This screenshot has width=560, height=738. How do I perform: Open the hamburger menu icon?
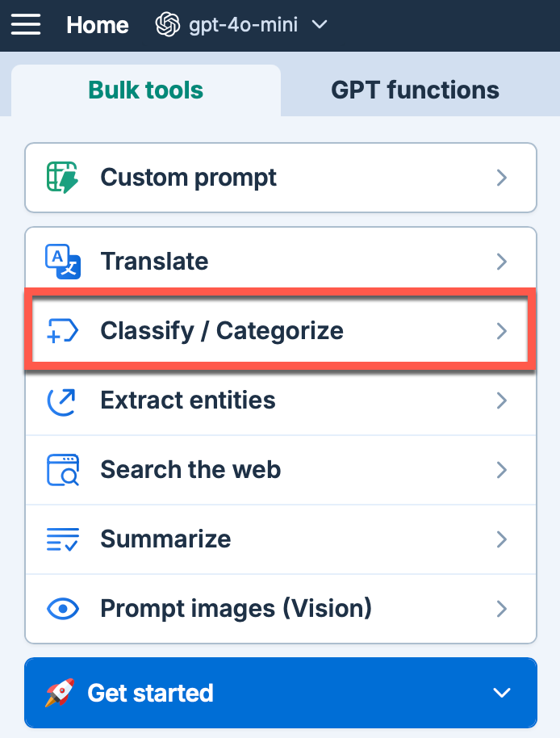pos(26,24)
